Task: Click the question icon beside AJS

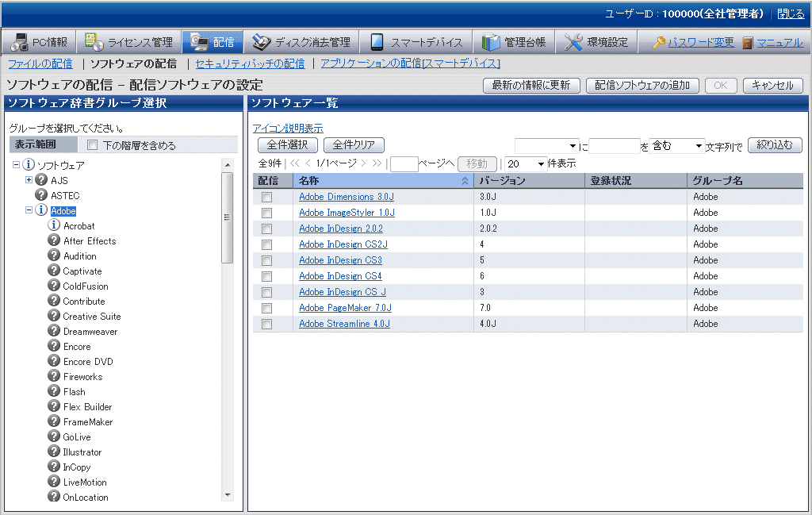Action: pyautogui.click(x=41, y=180)
